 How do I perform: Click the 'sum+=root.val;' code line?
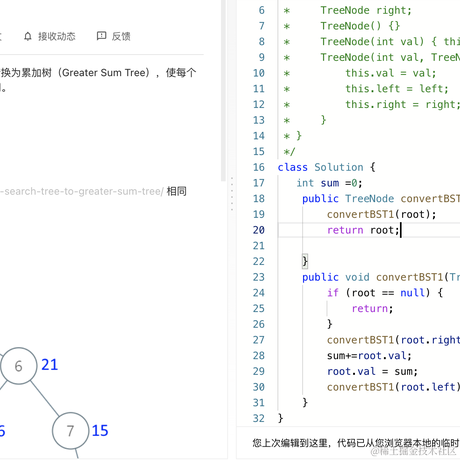pos(369,356)
